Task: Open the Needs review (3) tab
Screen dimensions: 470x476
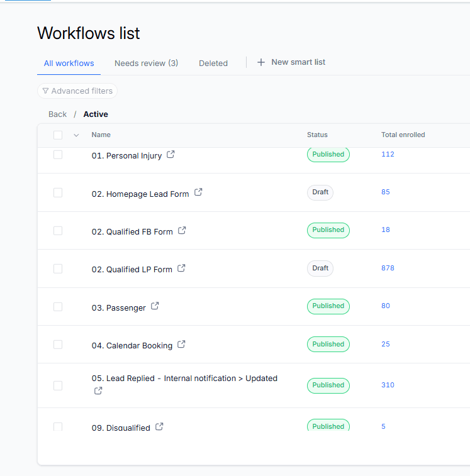Action: pyautogui.click(x=146, y=63)
